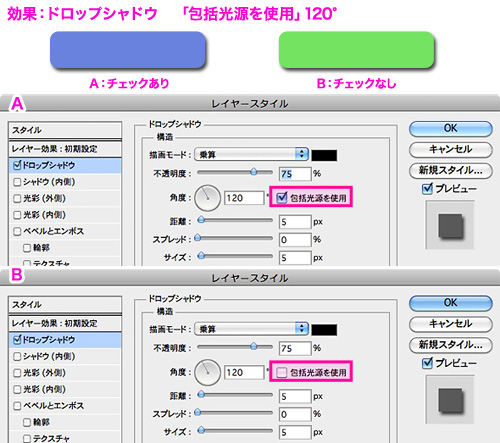Check 包括光源を使用 in dialog B

(282, 372)
